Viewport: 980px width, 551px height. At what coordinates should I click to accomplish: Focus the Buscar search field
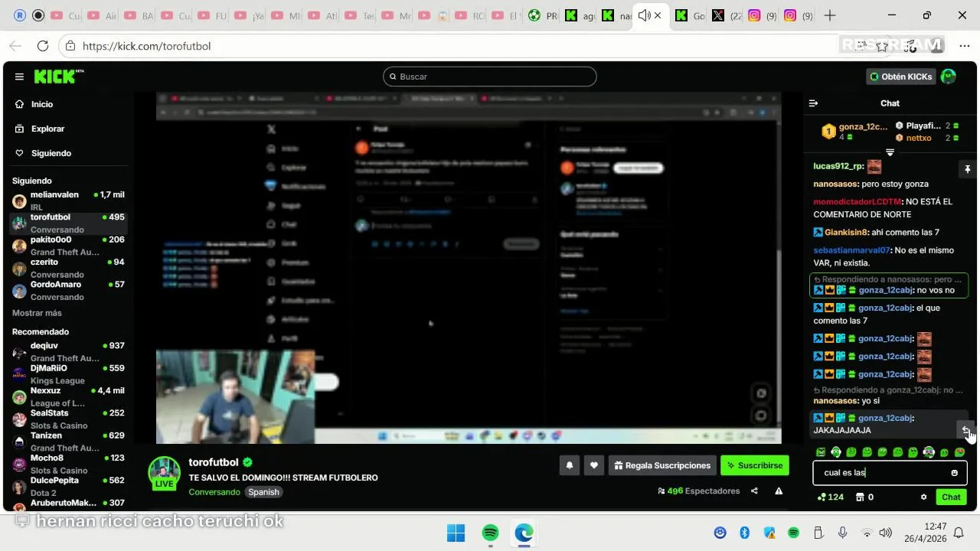490,77
